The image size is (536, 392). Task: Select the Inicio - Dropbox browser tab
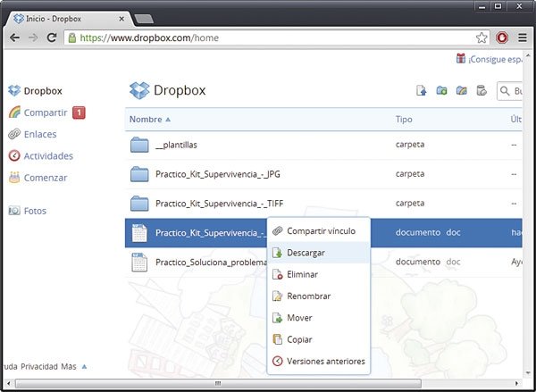click(70, 19)
